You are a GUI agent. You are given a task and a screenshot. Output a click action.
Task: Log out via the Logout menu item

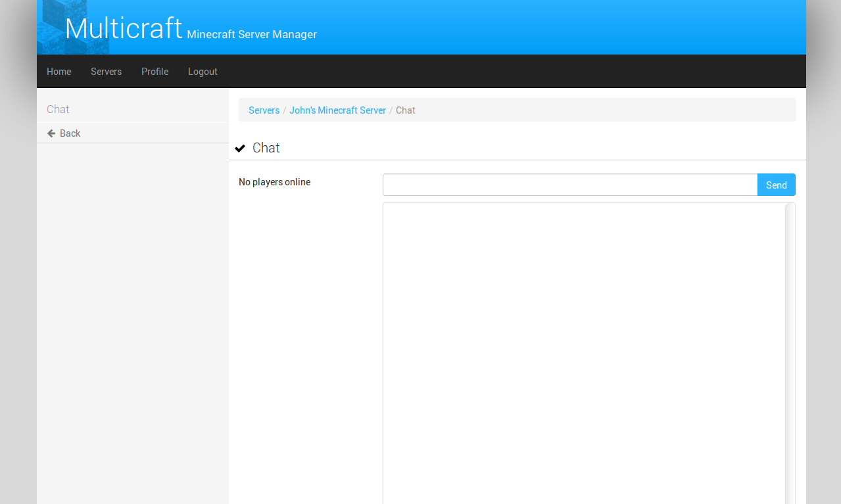[203, 72]
